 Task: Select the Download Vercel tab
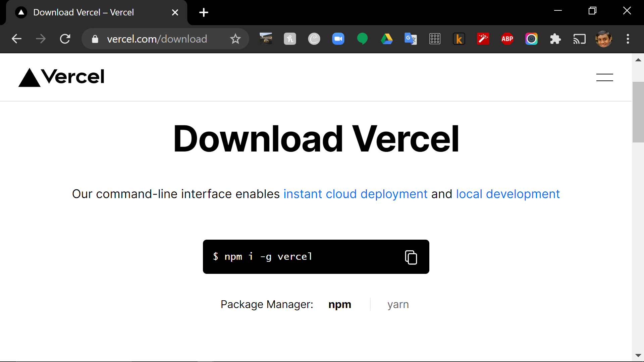[x=84, y=12]
